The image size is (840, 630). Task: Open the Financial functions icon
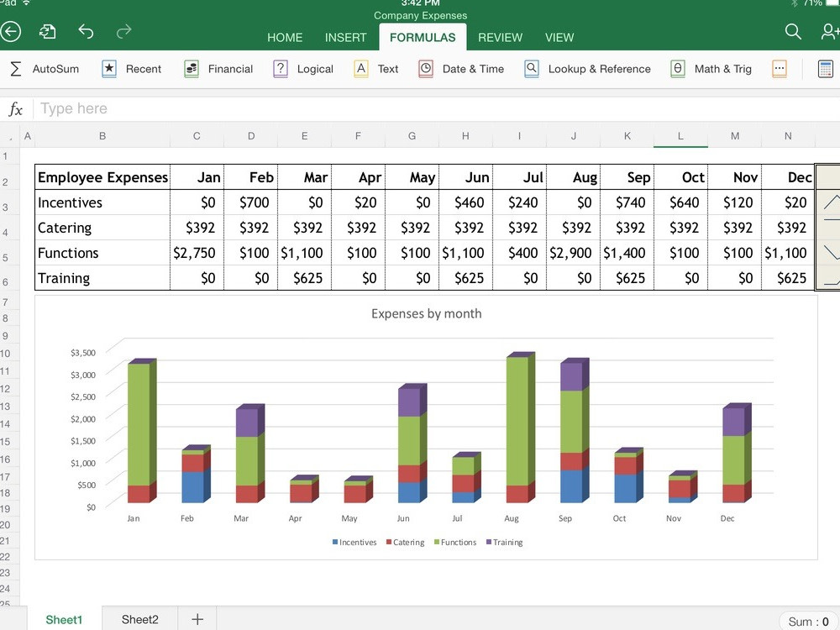coord(192,69)
